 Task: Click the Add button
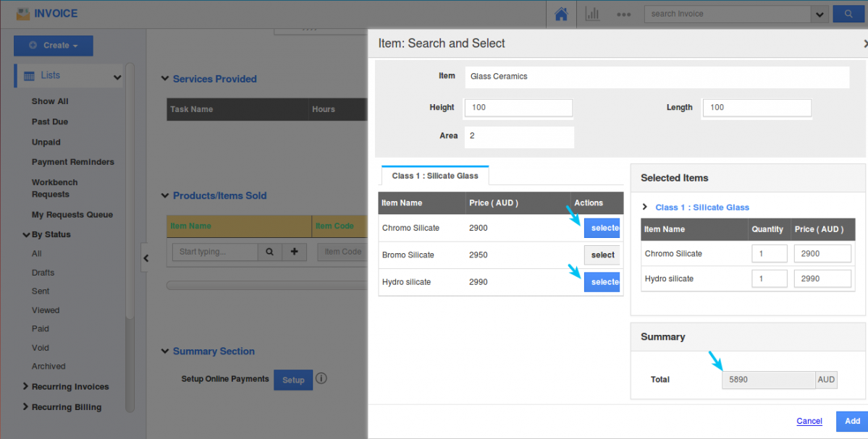coord(852,421)
